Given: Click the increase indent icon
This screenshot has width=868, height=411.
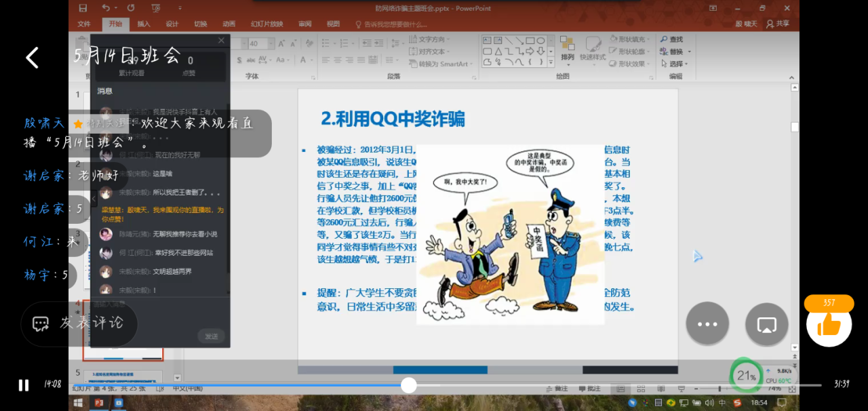Looking at the screenshot, I should 378,43.
